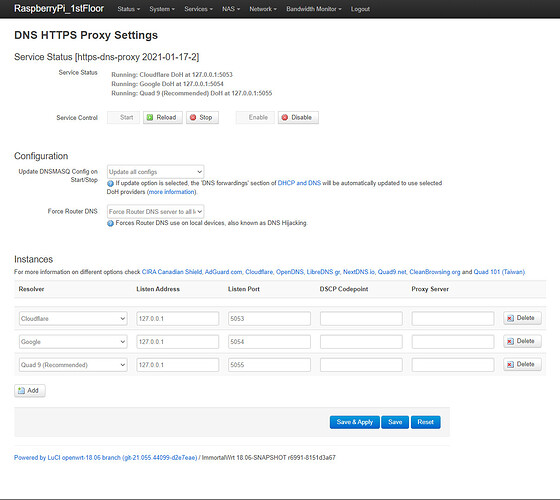This screenshot has height=500, width=560.
Task: Open the AdGuard.com link
Action: 223,272
